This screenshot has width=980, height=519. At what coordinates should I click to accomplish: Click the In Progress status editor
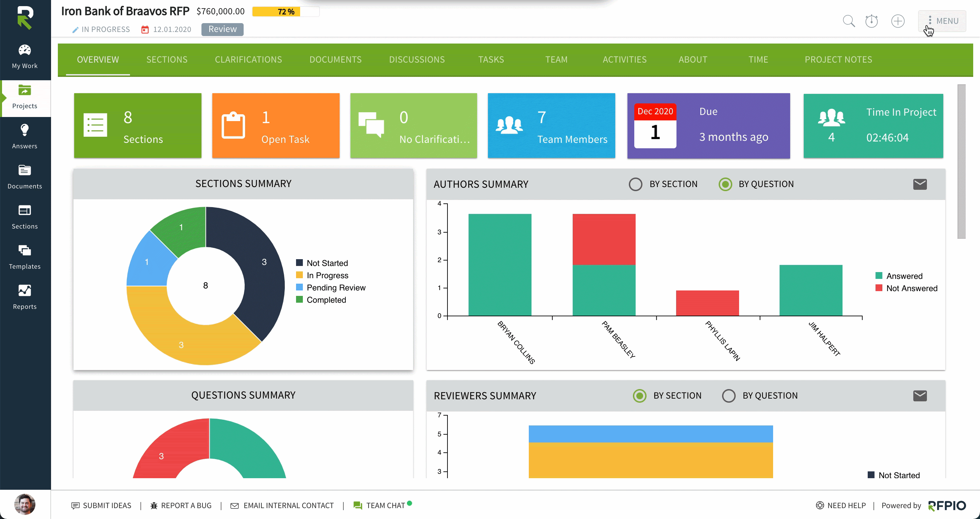pyautogui.click(x=101, y=29)
